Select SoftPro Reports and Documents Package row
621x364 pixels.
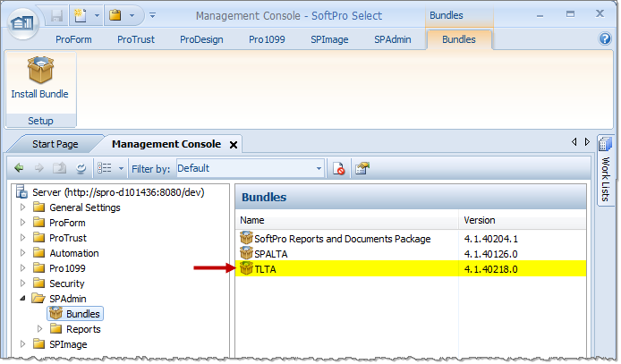click(411, 239)
